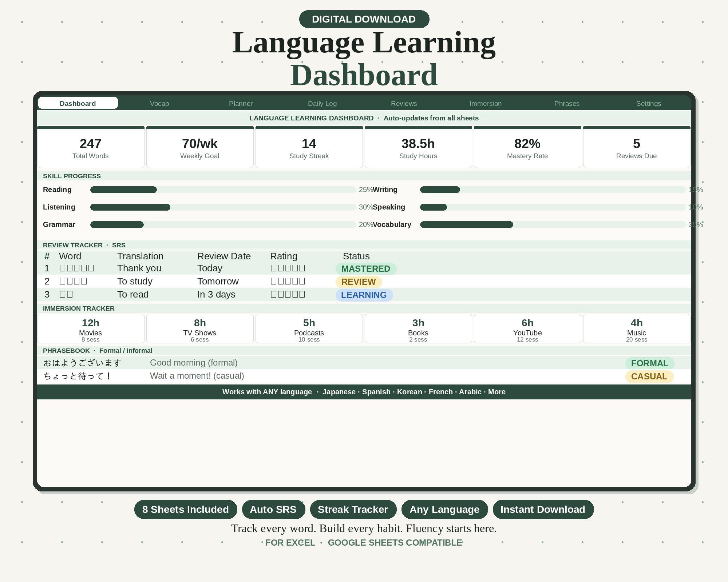This screenshot has width=728, height=582.
Task: Click the Streak Tracker pill
Action: tap(353, 509)
